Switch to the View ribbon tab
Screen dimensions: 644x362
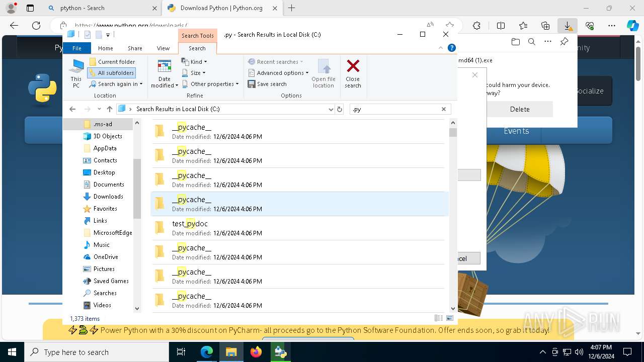click(163, 48)
